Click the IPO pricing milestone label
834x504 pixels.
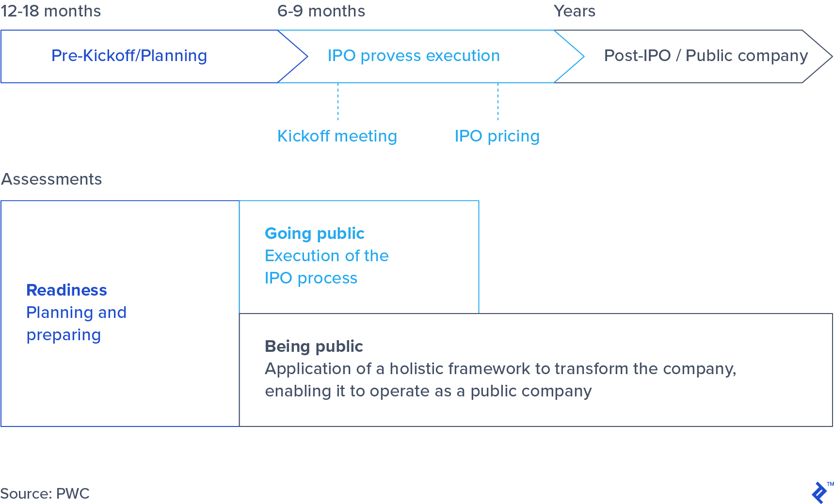[497, 136]
